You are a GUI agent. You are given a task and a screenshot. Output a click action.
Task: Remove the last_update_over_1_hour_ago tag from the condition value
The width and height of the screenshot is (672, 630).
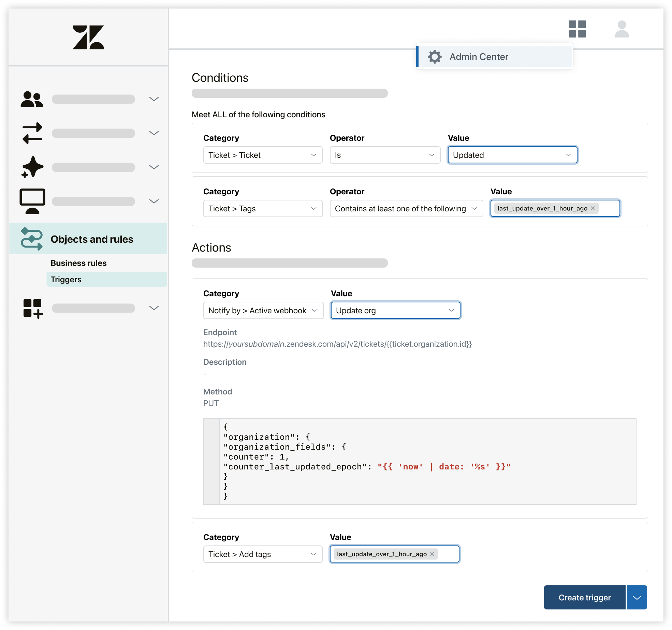coord(593,208)
